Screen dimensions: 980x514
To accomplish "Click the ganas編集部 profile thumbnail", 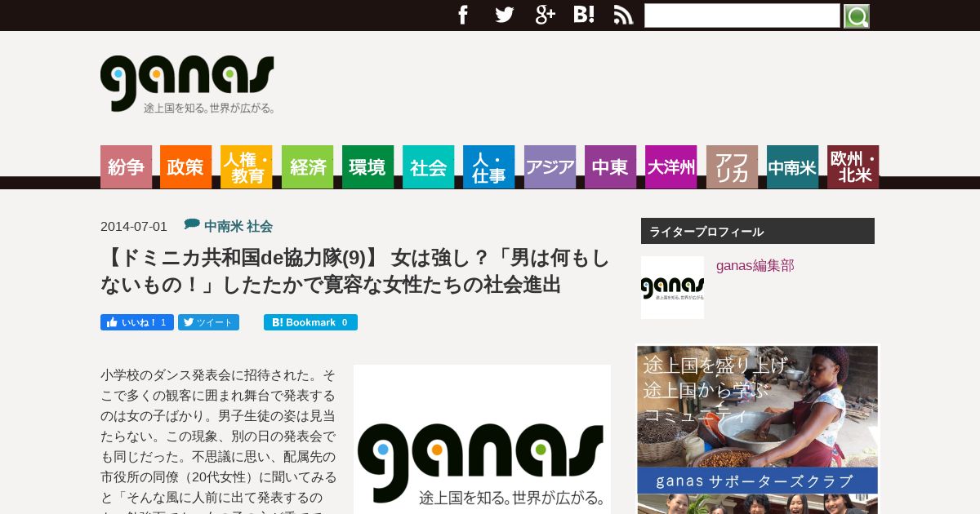I will [x=672, y=287].
